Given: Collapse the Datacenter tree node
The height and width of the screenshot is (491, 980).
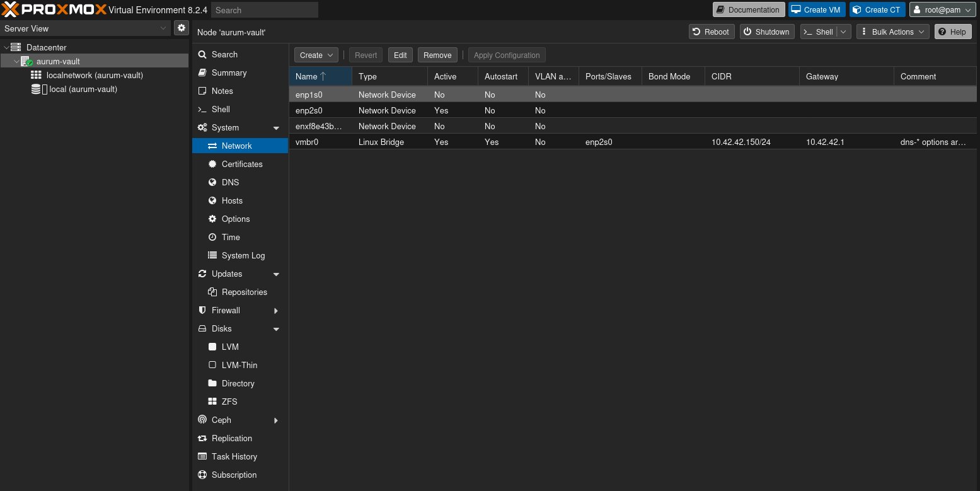Looking at the screenshot, I should (6, 47).
